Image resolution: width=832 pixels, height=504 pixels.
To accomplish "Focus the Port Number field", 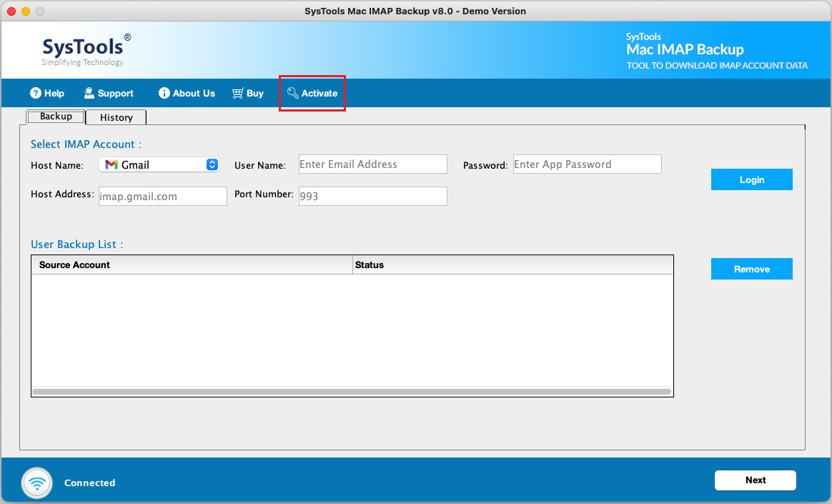I will (373, 197).
